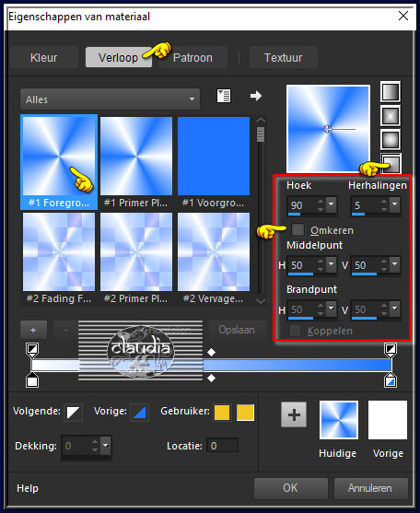Click the Volgende foreground swatch icon
The image size is (420, 513).
[74, 412]
